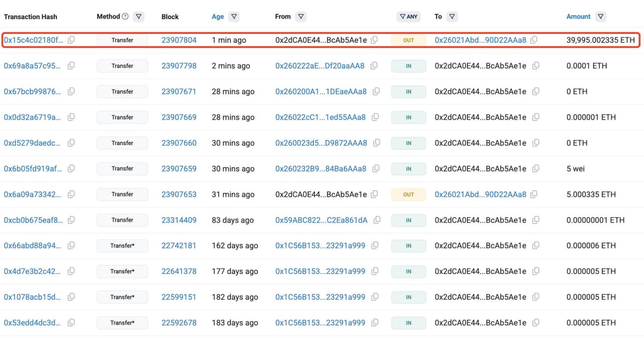Copy From address 0x260023d5...D9872AAA8
Viewport: 644px width, 338px height.
click(x=376, y=143)
